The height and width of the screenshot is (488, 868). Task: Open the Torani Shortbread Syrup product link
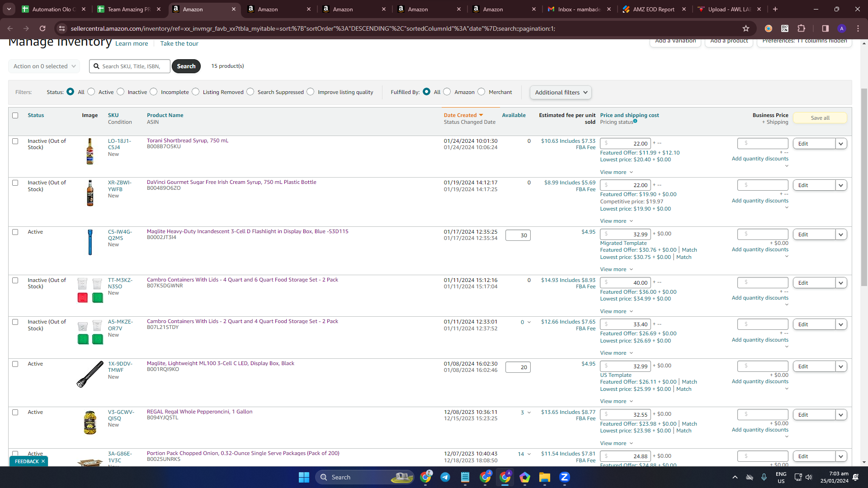tap(188, 141)
